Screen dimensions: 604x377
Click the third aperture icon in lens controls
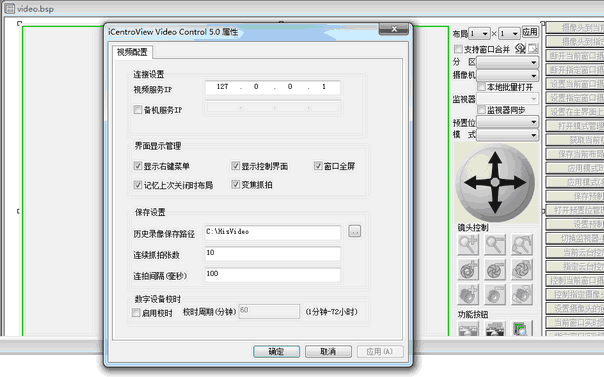tap(522, 269)
